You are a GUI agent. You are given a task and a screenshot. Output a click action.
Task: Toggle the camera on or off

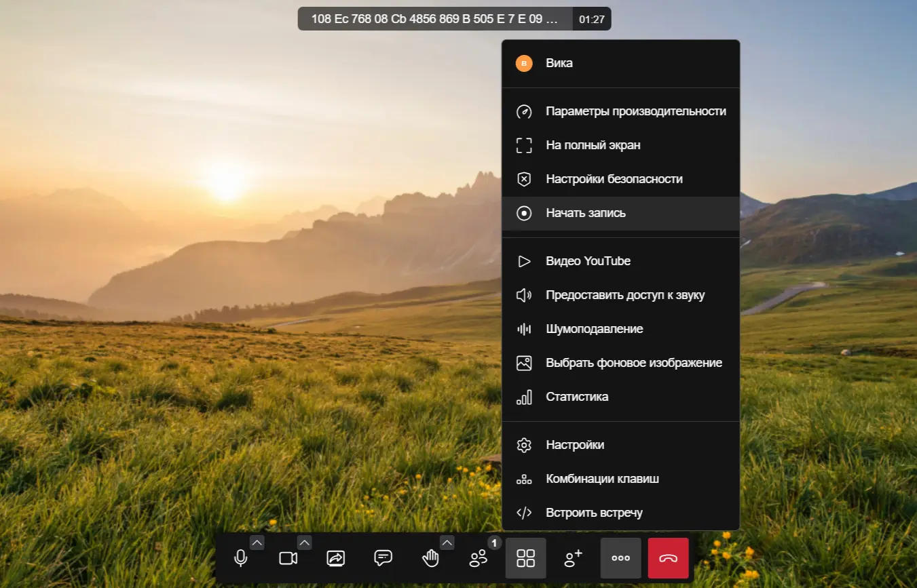(288, 558)
